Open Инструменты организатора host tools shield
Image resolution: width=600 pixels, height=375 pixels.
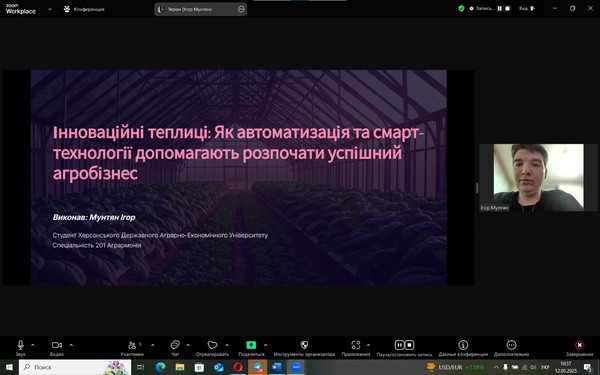(304, 345)
